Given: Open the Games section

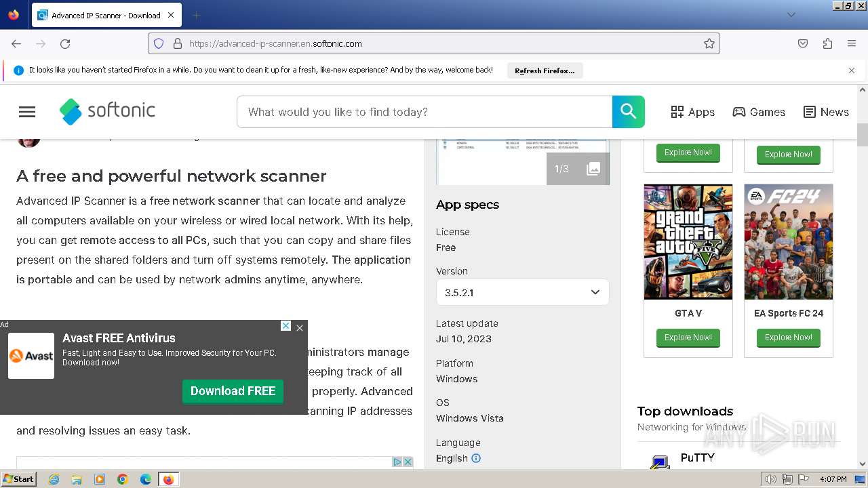Looking at the screenshot, I should [x=759, y=112].
